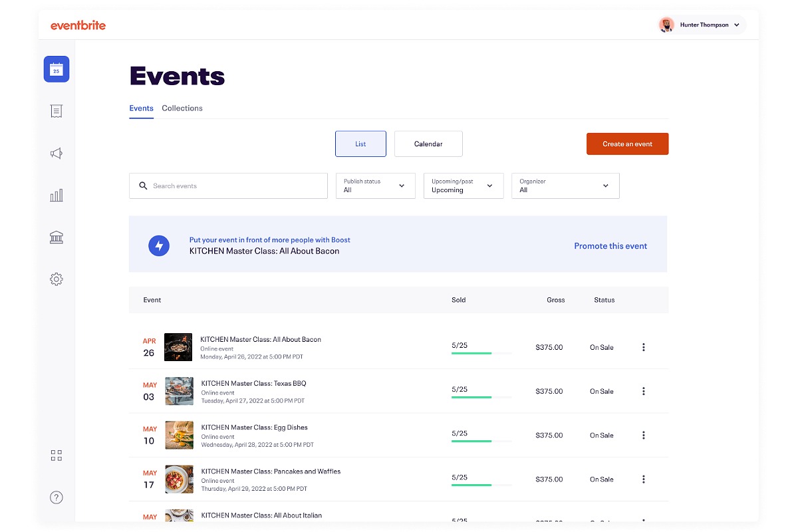Click On Sale status for Texas BBQ
This screenshot has height=532, width=798.
coord(602,391)
